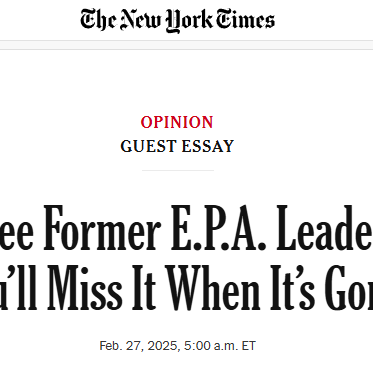Click the word It before When
373x379 pixels.
(145, 287)
